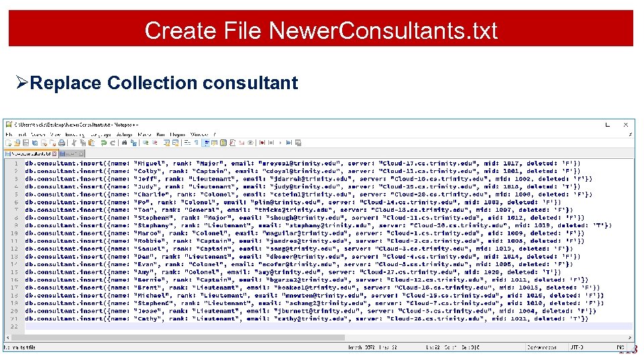Open Find with the binoculars icon

(125, 143)
